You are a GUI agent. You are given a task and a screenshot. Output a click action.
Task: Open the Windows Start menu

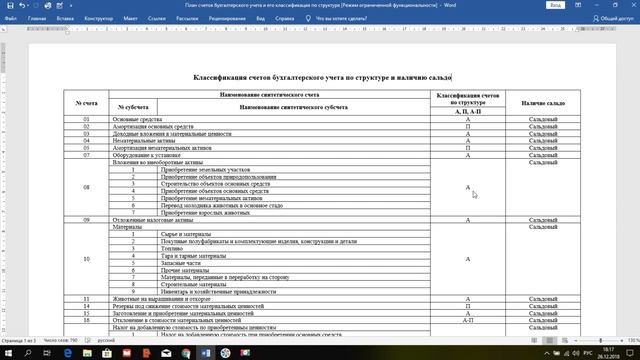(x=8, y=353)
